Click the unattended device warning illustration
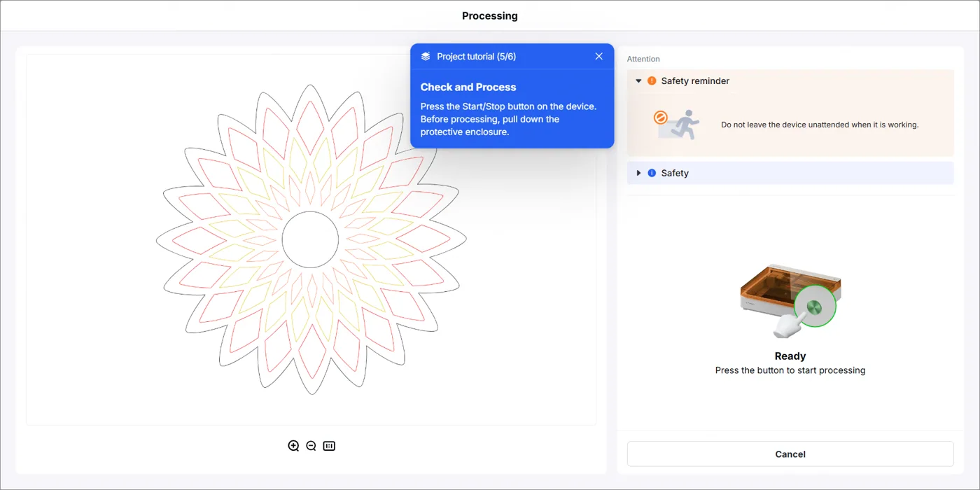 pyautogui.click(x=676, y=125)
